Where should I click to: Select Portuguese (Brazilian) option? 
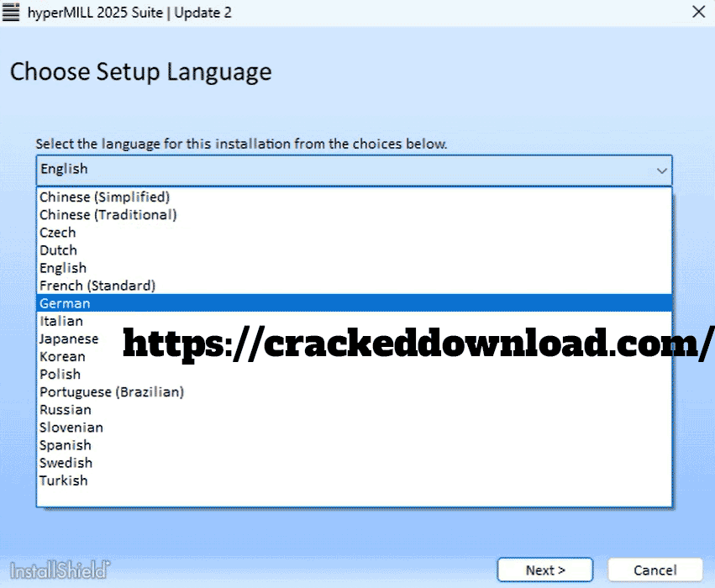pyautogui.click(x=354, y=392)
